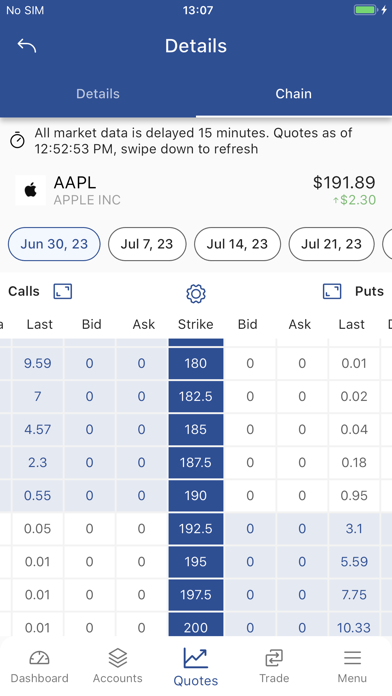Open Dashboard from bottom bar
This screenshot has height=696, width=392.
click(40, 667)
